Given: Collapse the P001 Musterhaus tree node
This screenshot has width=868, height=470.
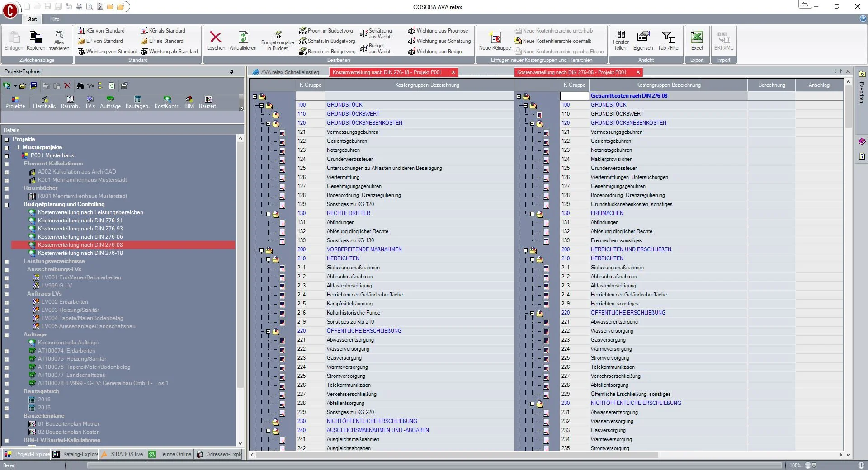Looking at the screenshot, I should (7, 156).
